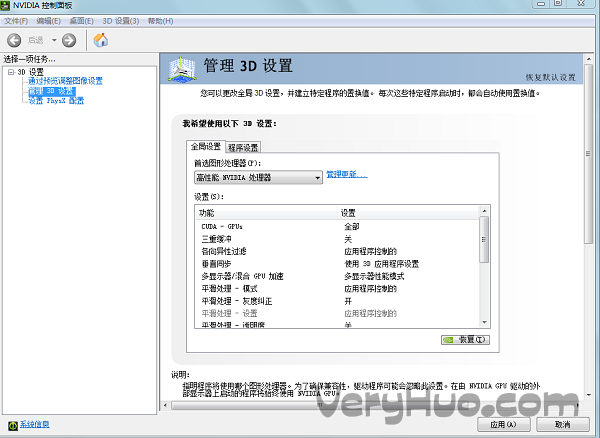The image size is (600, 438).
Task: Select the 垂直同步 setting row
Action: 217,264
